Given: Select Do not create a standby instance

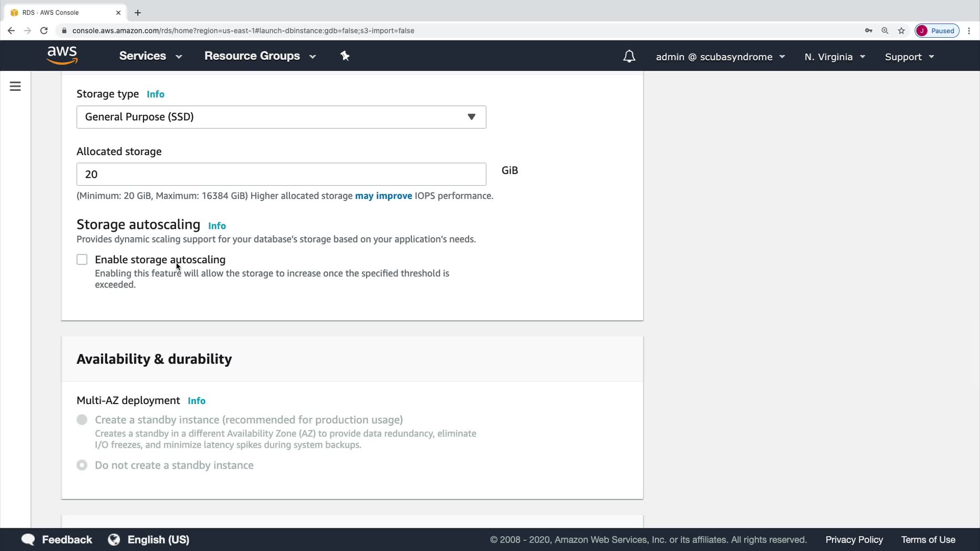Looking at the screenshot, I should pyautogui.click(x=82, y=465).
